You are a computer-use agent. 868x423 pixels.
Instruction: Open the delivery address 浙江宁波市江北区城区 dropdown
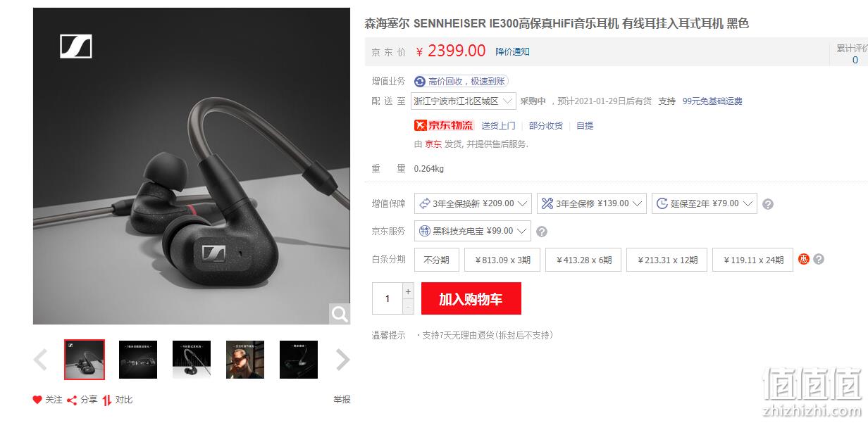coord(464,101)
